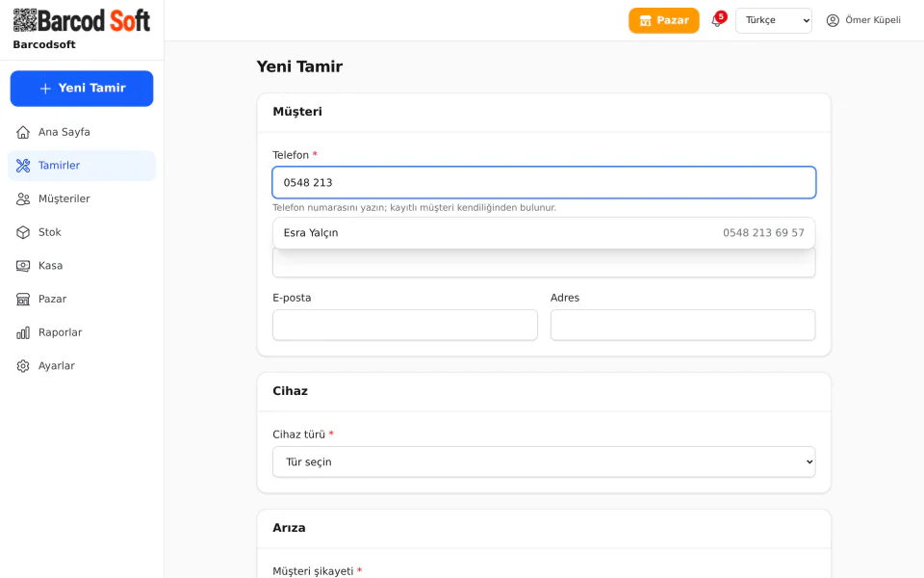Open Stok menu item
The image size is (924, 578).
tap(81, 232)
